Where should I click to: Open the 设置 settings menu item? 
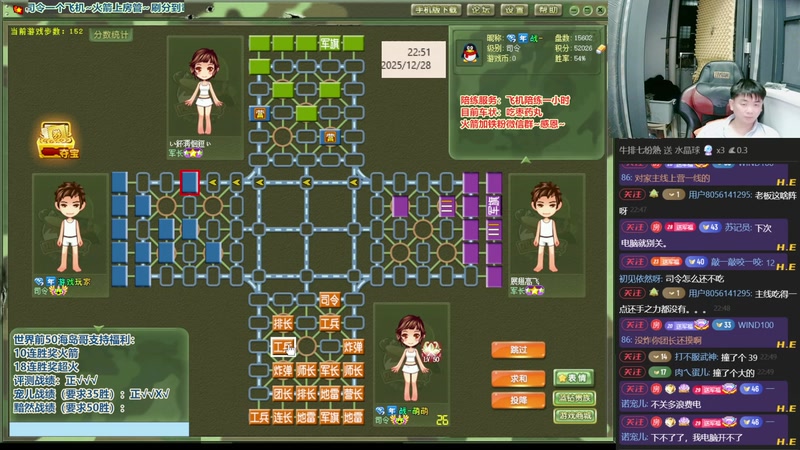tap(514, 10)
